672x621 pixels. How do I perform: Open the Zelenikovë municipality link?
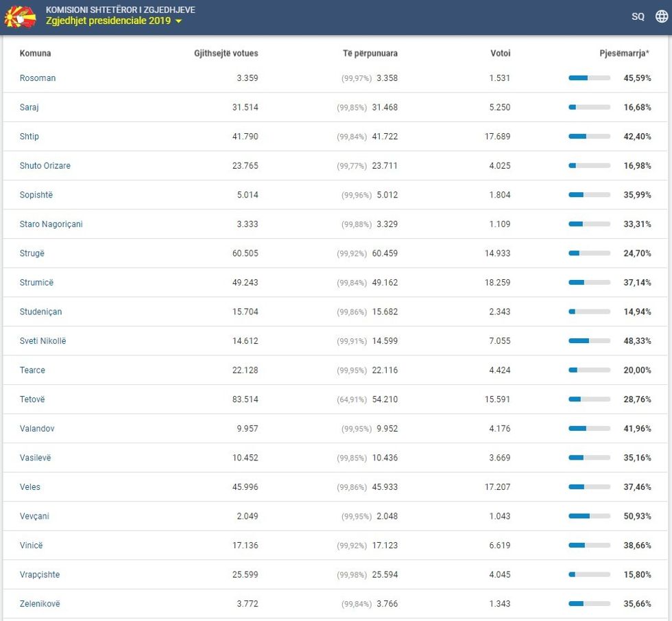(x=40, y=604)
